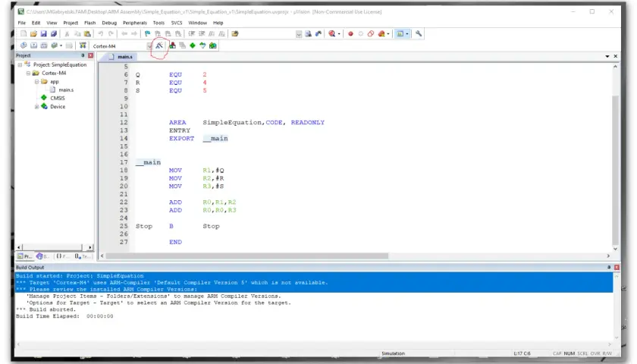Open the kill breakpoints dropdown arrow
Viewport: 637px width, 364px height.
[x=388, y=34]
